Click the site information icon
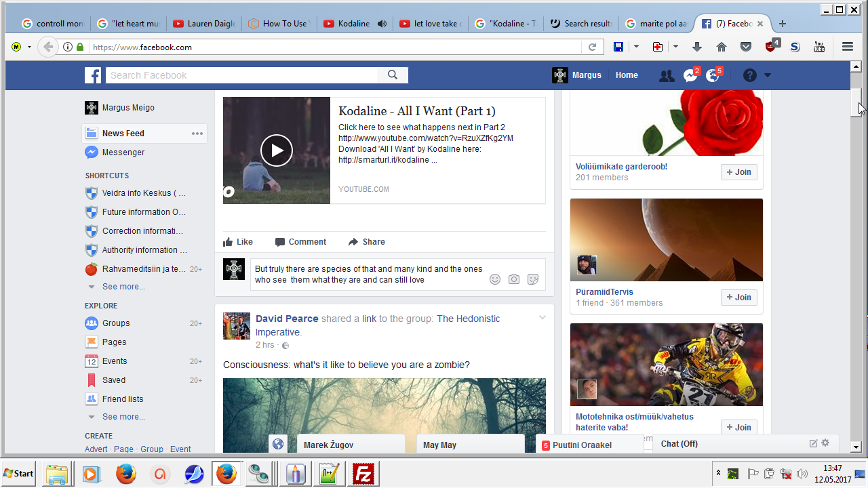The height and width of the screenshot is (488, 868). tap(68, 47)
